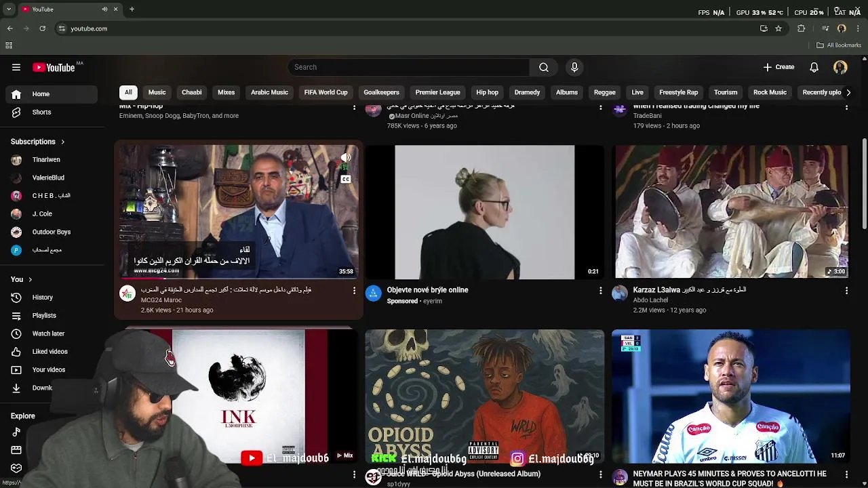868x488 pixels.
Task: Go to Home in sidebar
Action: pos(52,94)
